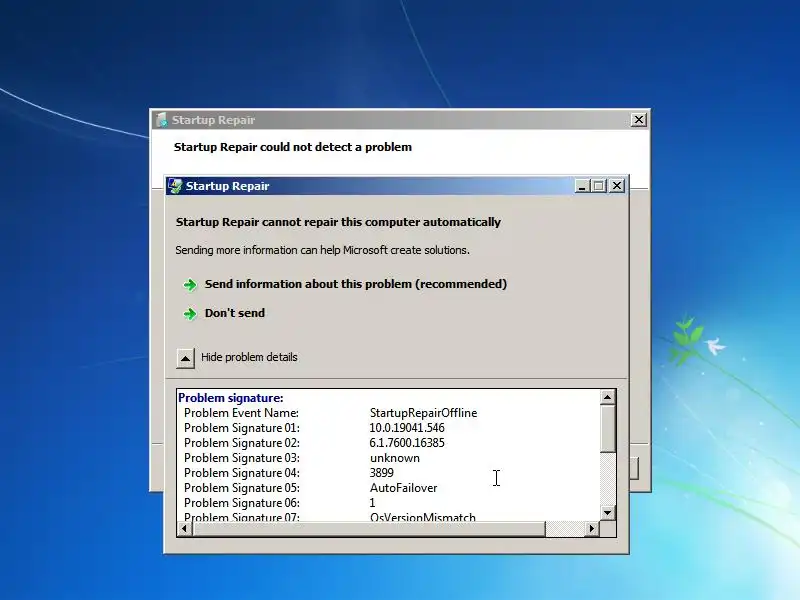Click the background Startup Repair window title icon
The image size is (800, 600).
pos(162,120)
